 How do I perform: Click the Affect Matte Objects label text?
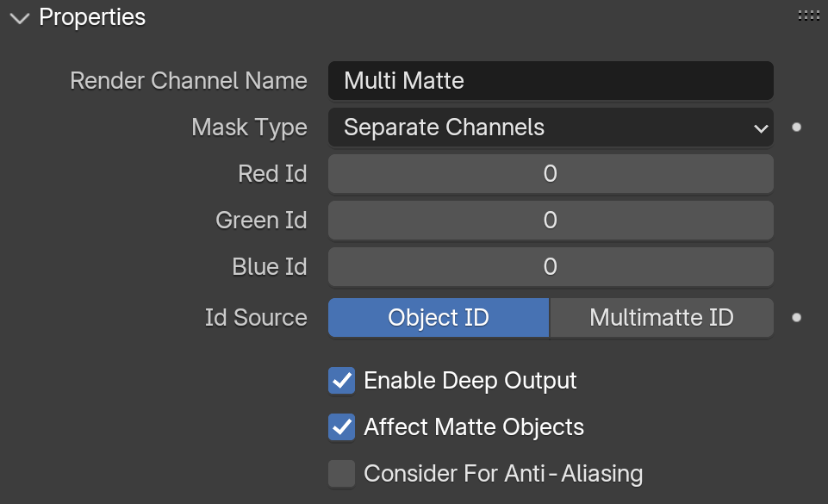(474, 427)
